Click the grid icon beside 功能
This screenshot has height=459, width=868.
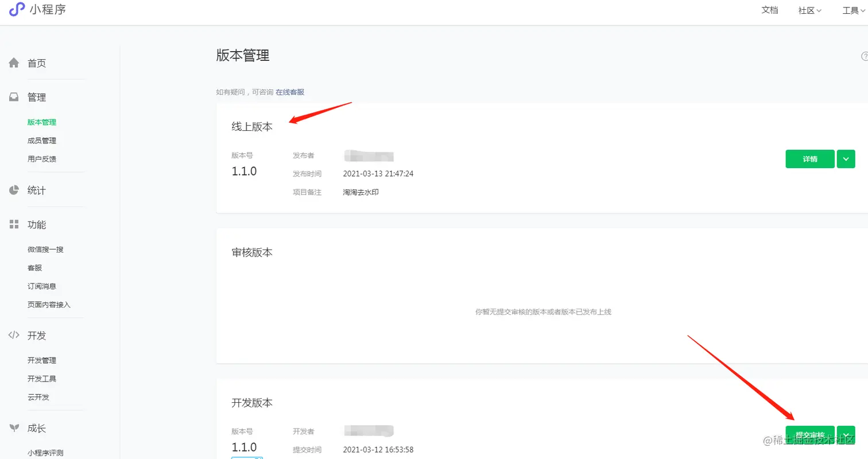(14, 225)
